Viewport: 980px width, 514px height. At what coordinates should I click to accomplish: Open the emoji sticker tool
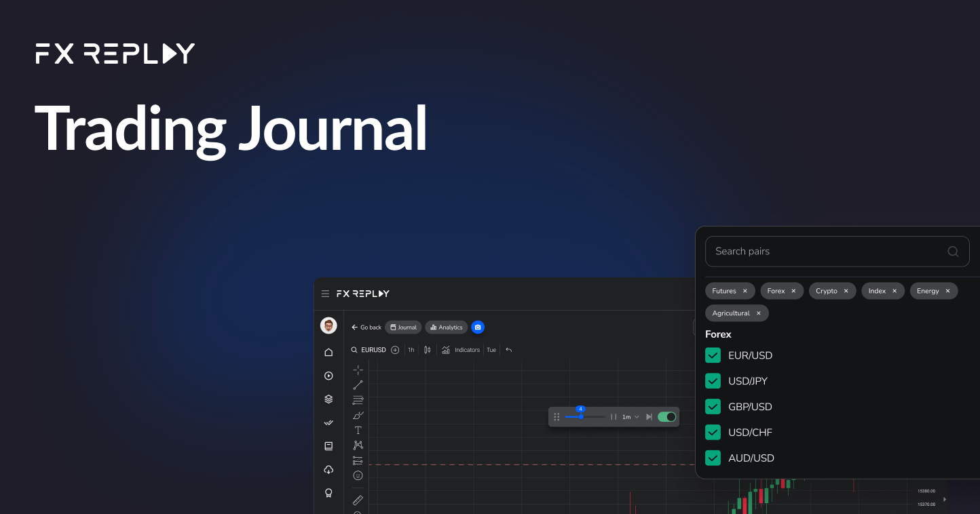point(358,475)
